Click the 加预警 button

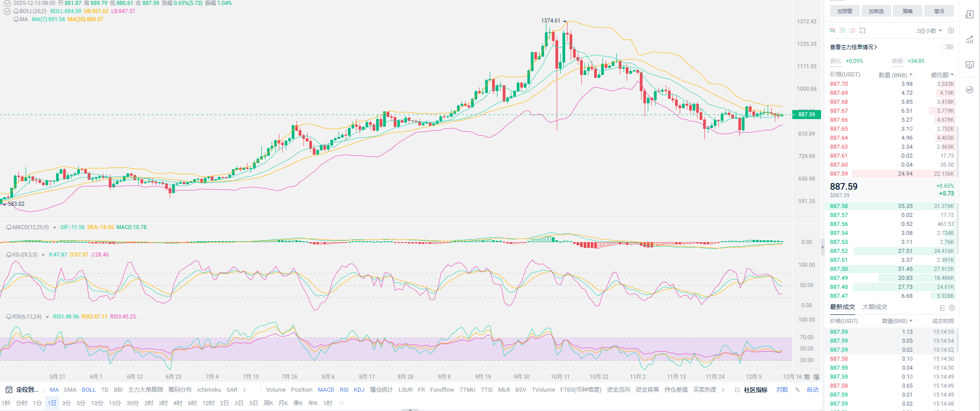pos(844,11)
